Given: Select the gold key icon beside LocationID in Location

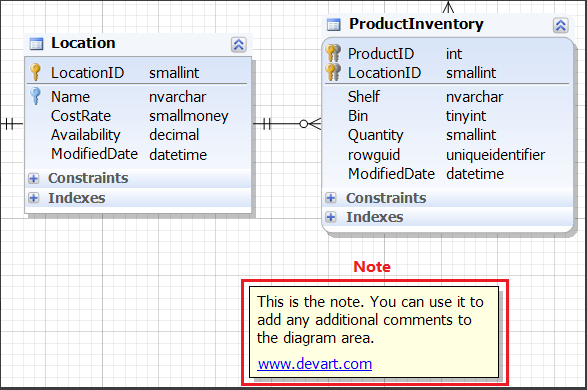Looking at the screenshot, I should 36,72.
